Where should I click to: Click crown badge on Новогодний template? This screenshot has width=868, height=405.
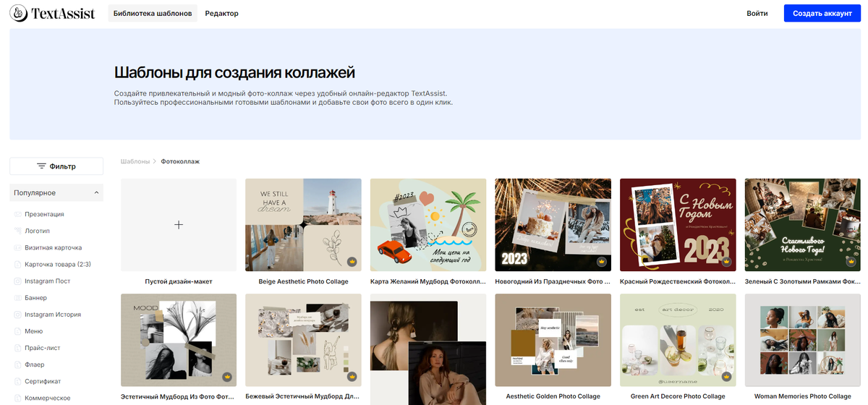[x=601, y=261]
